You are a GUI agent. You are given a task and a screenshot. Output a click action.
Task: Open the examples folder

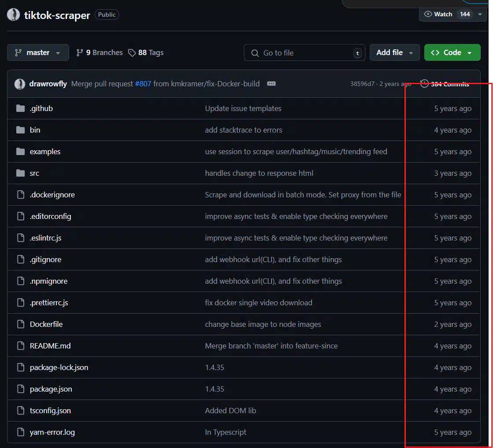tap(45, 152)
